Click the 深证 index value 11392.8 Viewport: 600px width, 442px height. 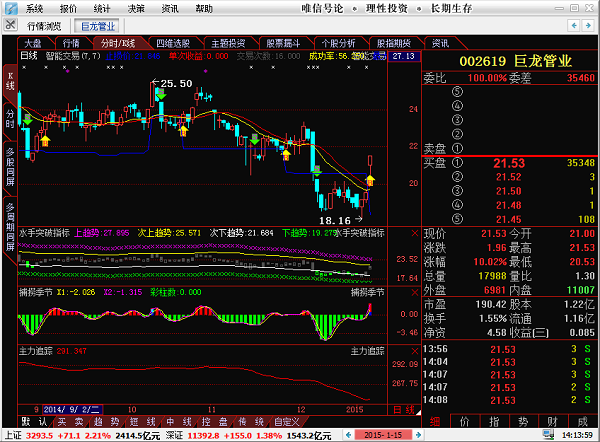tap(203, 435)
